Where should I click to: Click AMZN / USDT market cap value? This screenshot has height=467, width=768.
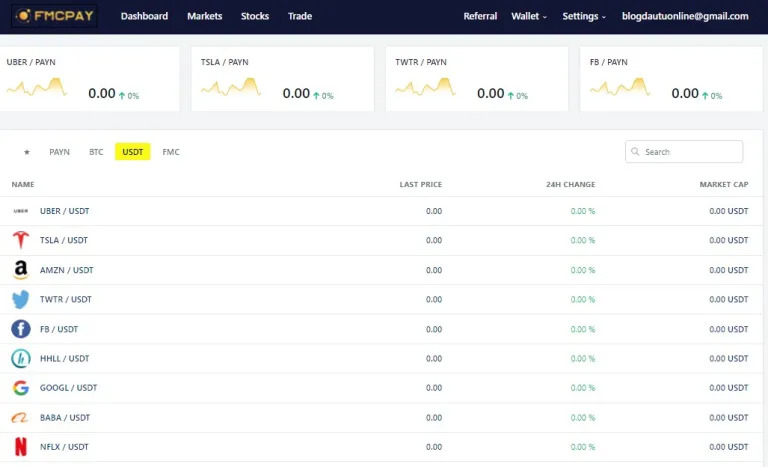click(729, 270)
